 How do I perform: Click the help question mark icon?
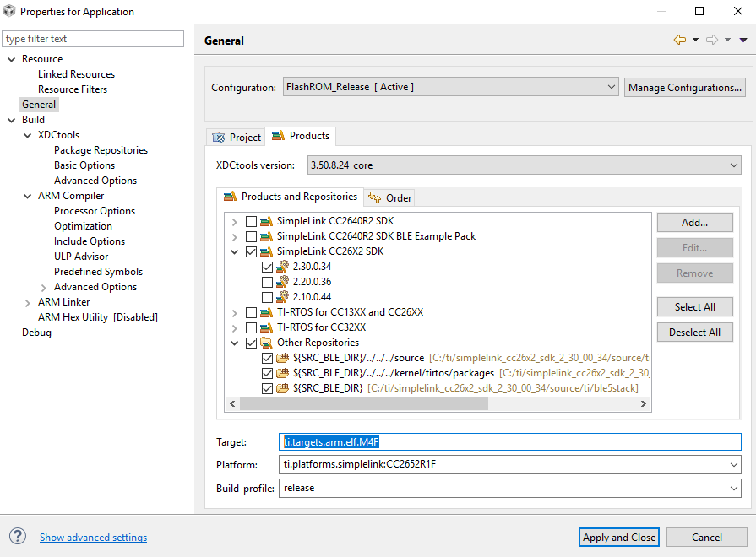18,536
